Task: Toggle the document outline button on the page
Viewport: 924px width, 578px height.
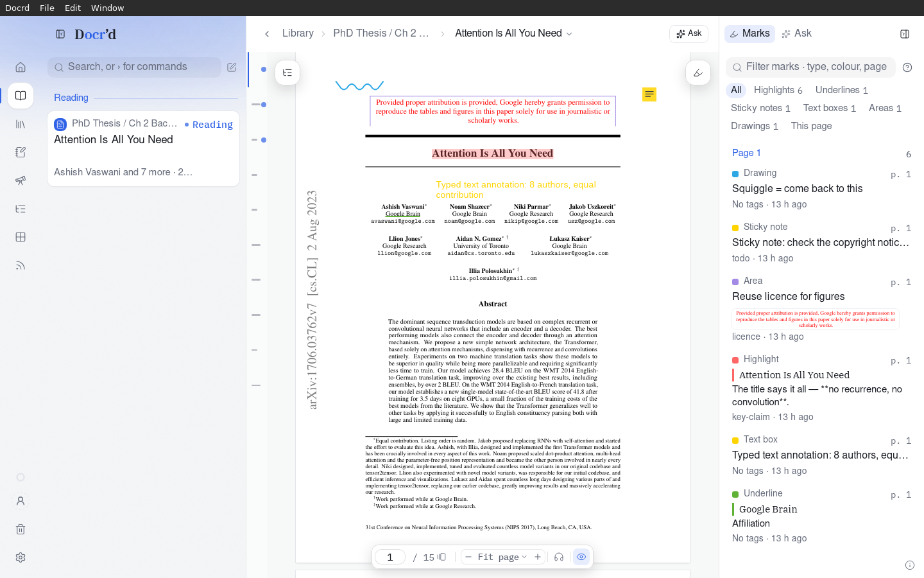Action: [287, 73]
